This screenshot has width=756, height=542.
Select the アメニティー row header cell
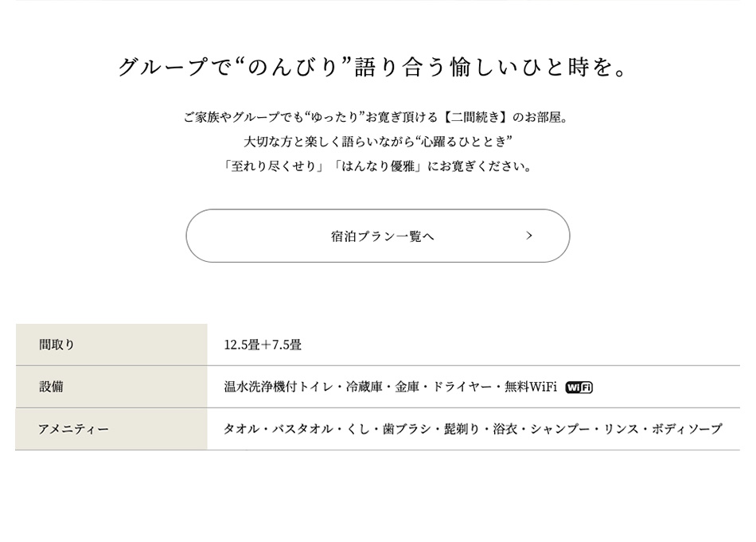click(111, 429)
